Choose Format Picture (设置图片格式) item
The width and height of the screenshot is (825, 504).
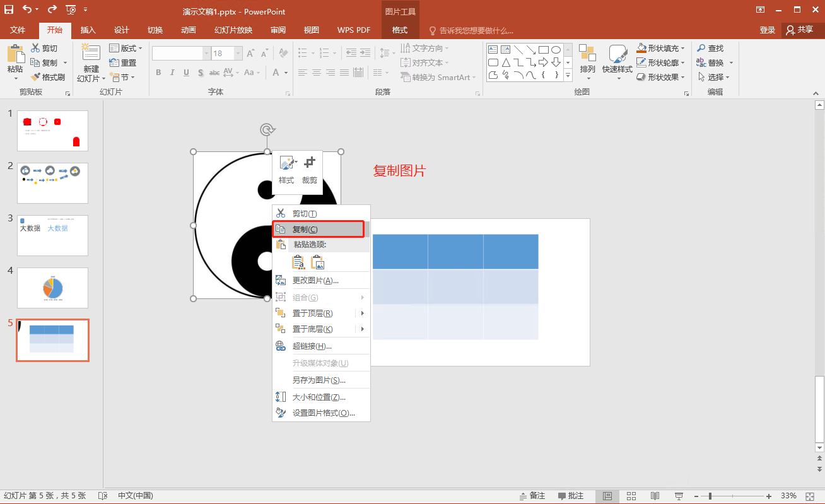pyautogui.click(x=321, y=413)
